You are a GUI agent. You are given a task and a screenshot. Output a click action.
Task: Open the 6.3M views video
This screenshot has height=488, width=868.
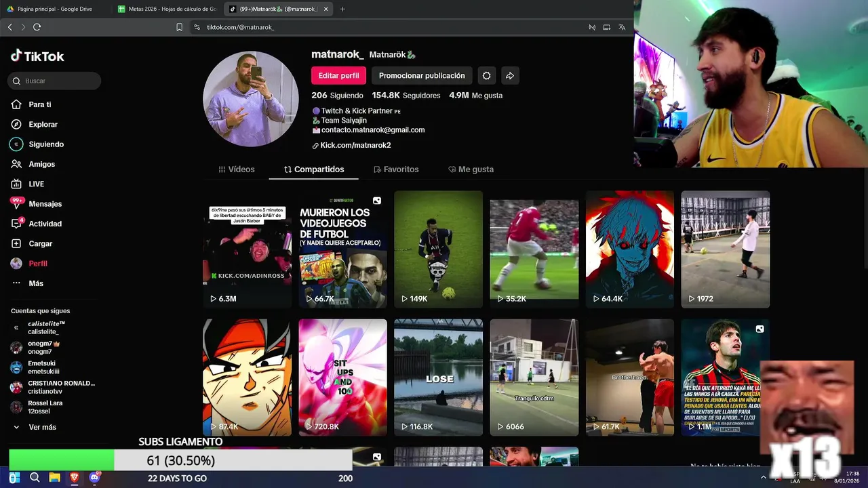click(247, 249)
